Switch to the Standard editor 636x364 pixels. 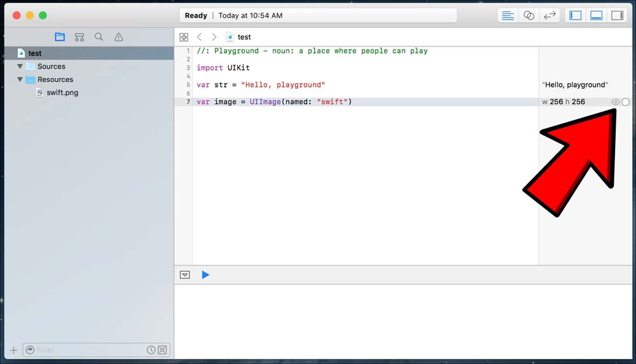tap(508, 15)
